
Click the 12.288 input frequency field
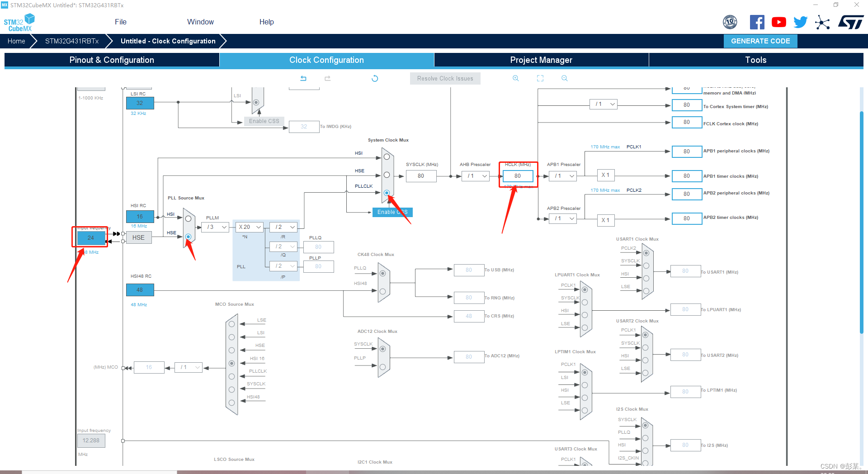coord(91,441)
